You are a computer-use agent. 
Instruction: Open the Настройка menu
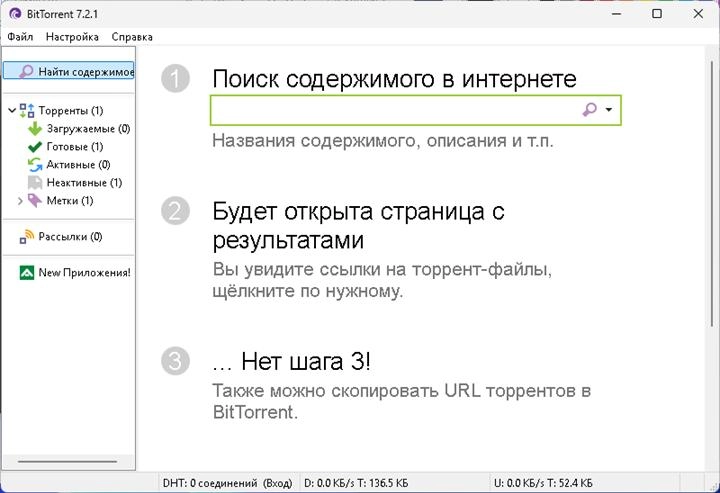point(72,37)
